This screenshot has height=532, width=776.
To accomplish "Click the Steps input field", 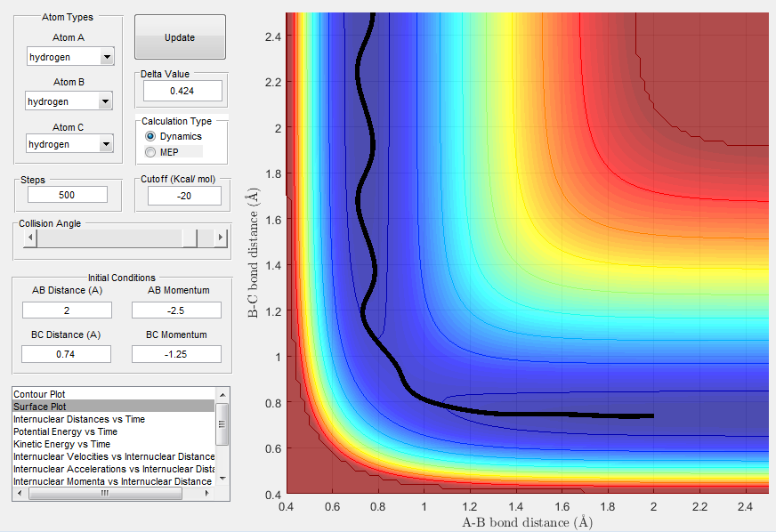I will [x=68, y=195].
